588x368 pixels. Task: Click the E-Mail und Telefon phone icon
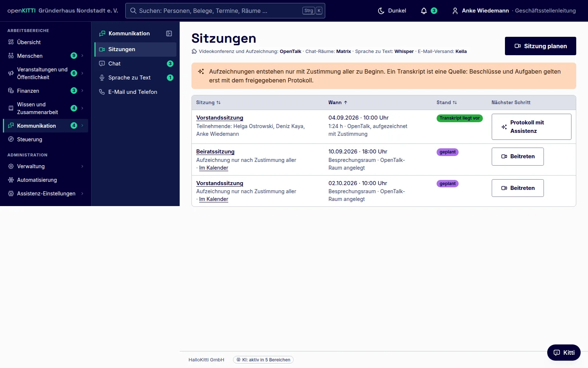click(x=102, y=92)
